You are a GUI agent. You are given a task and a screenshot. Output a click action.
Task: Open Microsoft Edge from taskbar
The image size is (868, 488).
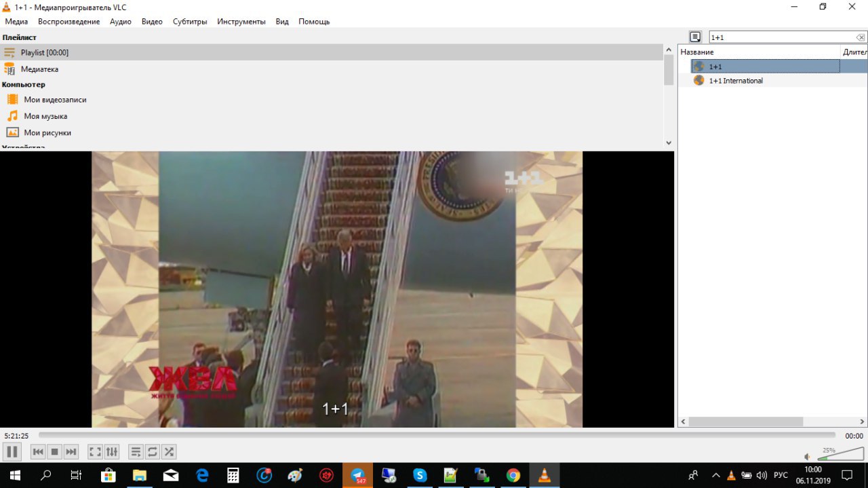[201, 475]
